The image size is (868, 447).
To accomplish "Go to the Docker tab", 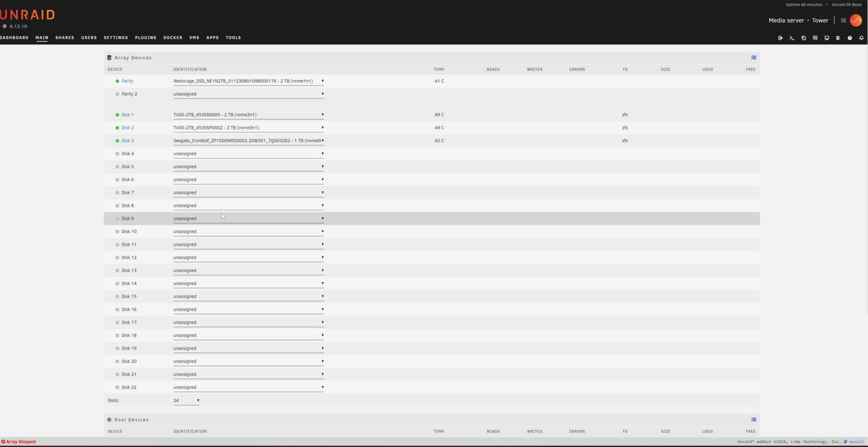I will tap(173, 38).
